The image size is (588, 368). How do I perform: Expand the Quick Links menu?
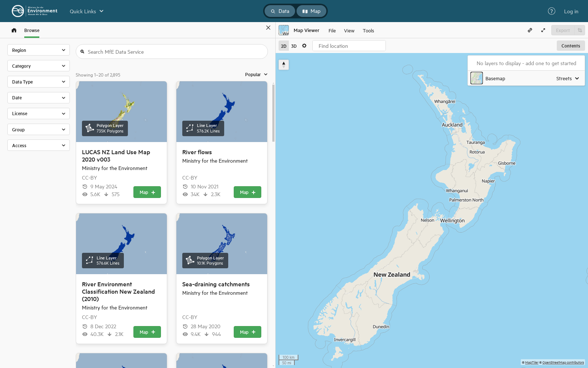tap(87, 11)
